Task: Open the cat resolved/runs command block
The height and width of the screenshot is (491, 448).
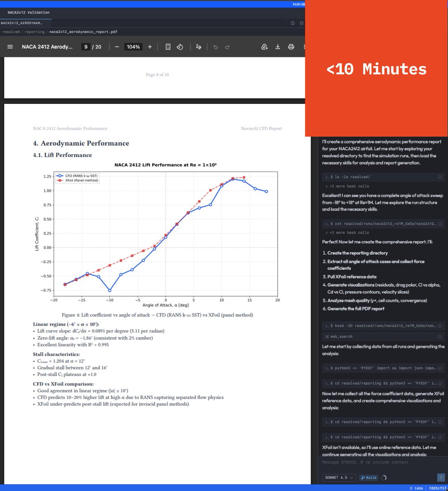Action: coord(383,224)
